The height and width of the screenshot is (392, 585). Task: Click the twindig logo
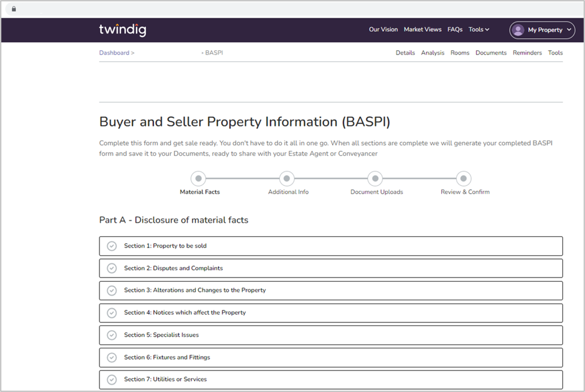[x=122, y=30]
